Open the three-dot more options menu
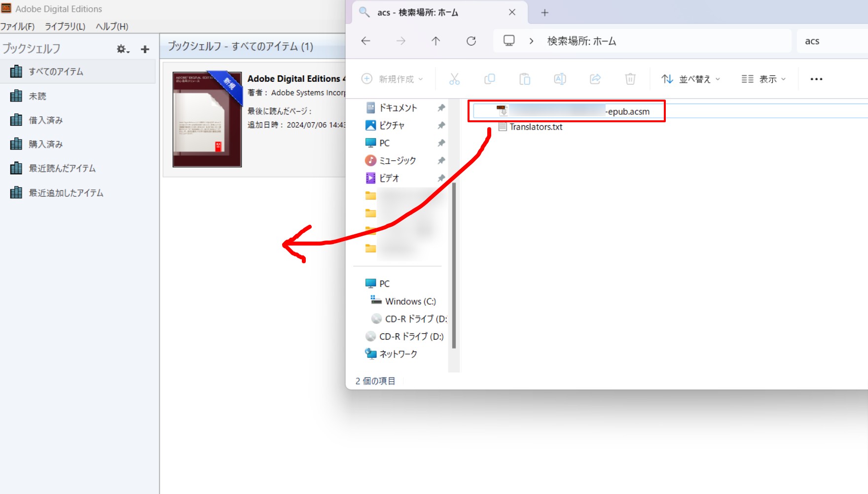The height and width of the screenshot is (494, 868). point(816,79)
